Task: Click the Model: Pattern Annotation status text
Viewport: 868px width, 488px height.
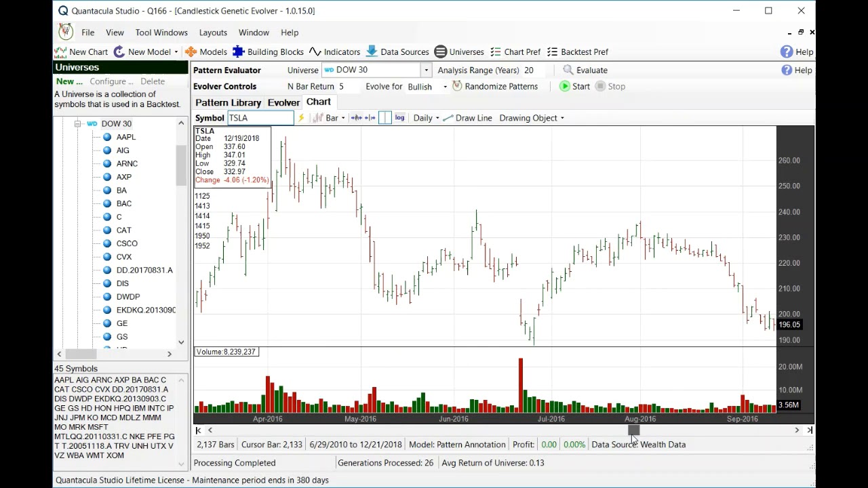Action: coord(457,445)
